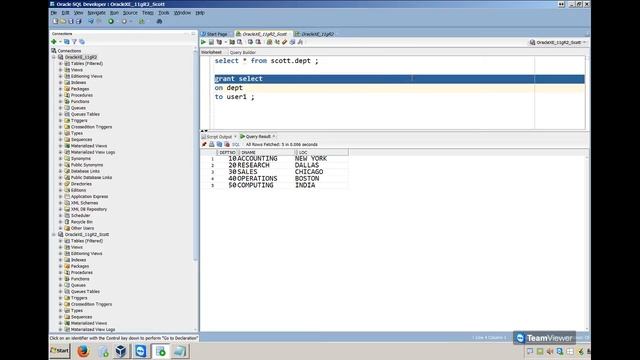Click the delete row icon in Query Result toolbar
Image resolution: width=640 pixels, height=360 pixels.
(227, 144)
